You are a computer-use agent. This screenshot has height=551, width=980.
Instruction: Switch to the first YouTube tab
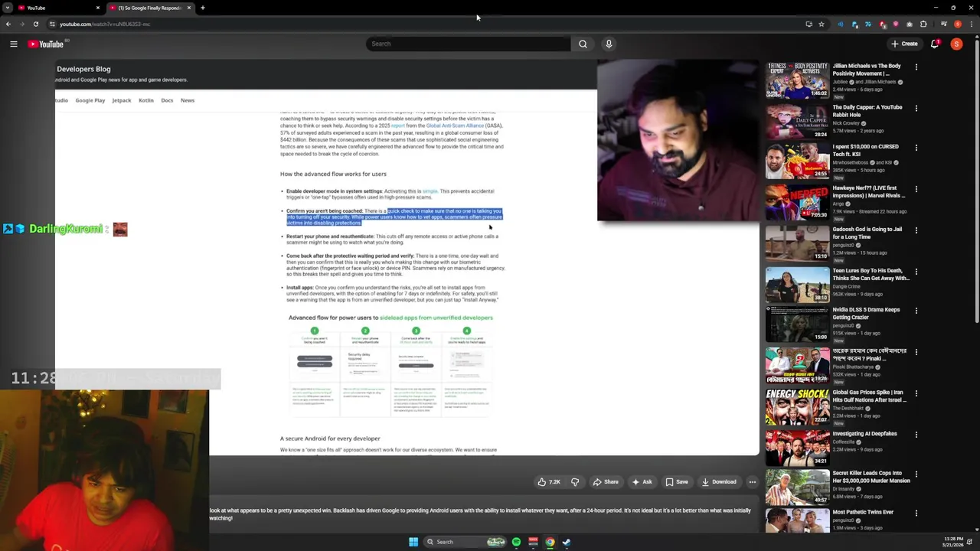(57, 8)
